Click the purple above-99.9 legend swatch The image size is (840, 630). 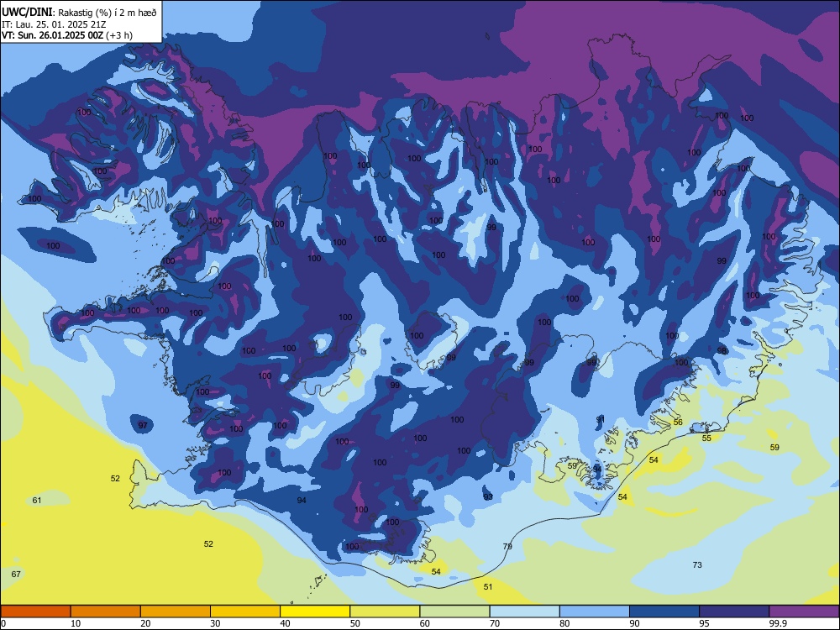click(x=805, y=612)
